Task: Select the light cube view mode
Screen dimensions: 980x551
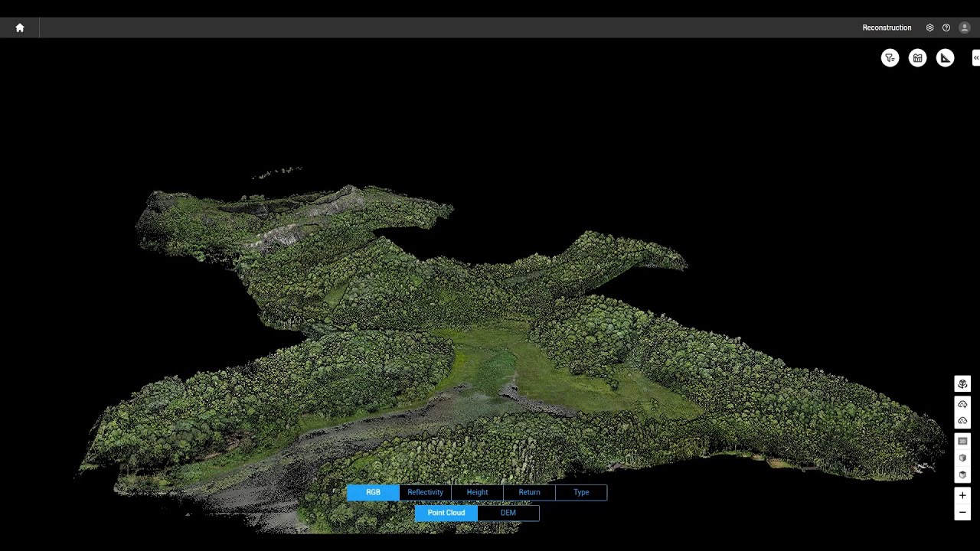Action: pos(962,458)
